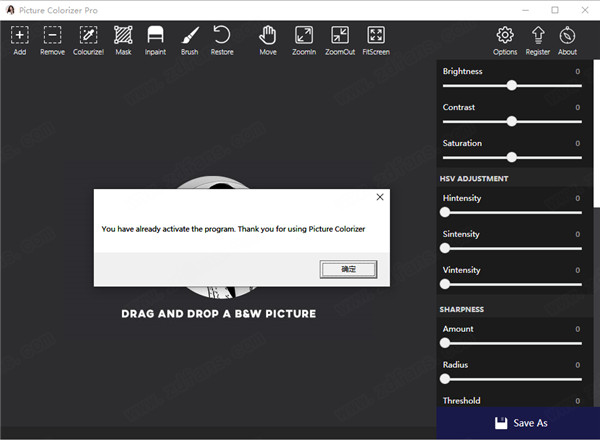Open the Inpaint tool
This screenshot has height=440, width=600.
(155, 41)
